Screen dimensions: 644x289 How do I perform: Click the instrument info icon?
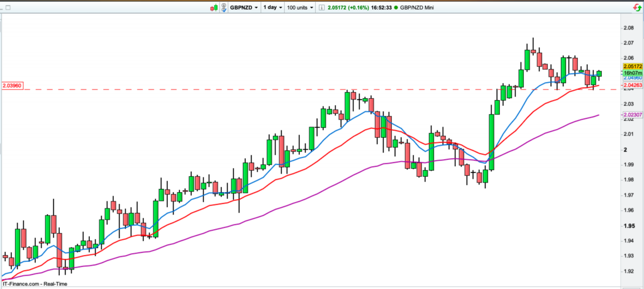click(321, 8)
